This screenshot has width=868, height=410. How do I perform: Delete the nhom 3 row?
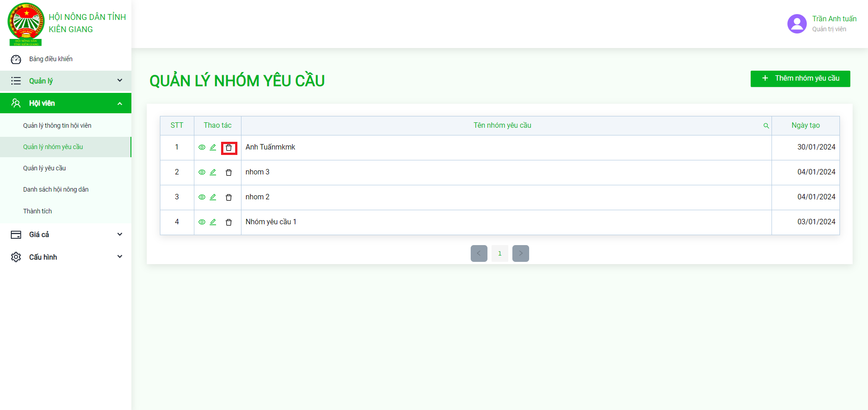point(229,173)
